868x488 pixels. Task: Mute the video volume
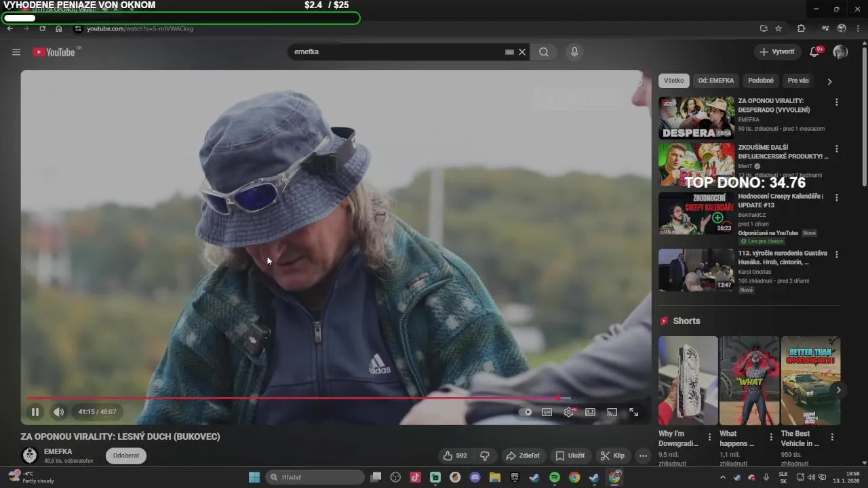pyautogui.click(x=59, y=411)
